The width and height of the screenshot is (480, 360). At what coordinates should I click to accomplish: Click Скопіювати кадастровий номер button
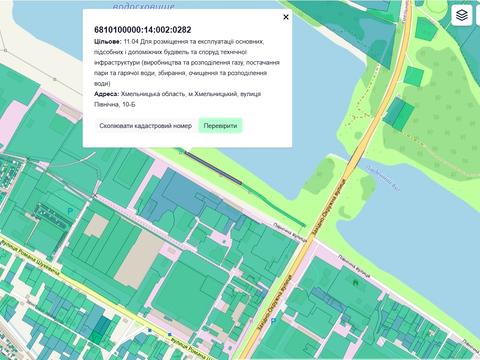(146, 126)
